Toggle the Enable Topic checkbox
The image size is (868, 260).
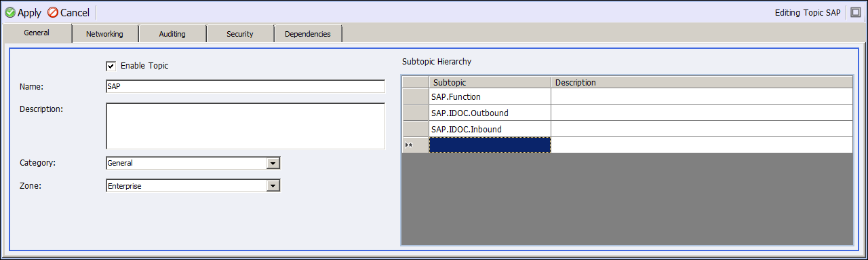pos(111,66)
